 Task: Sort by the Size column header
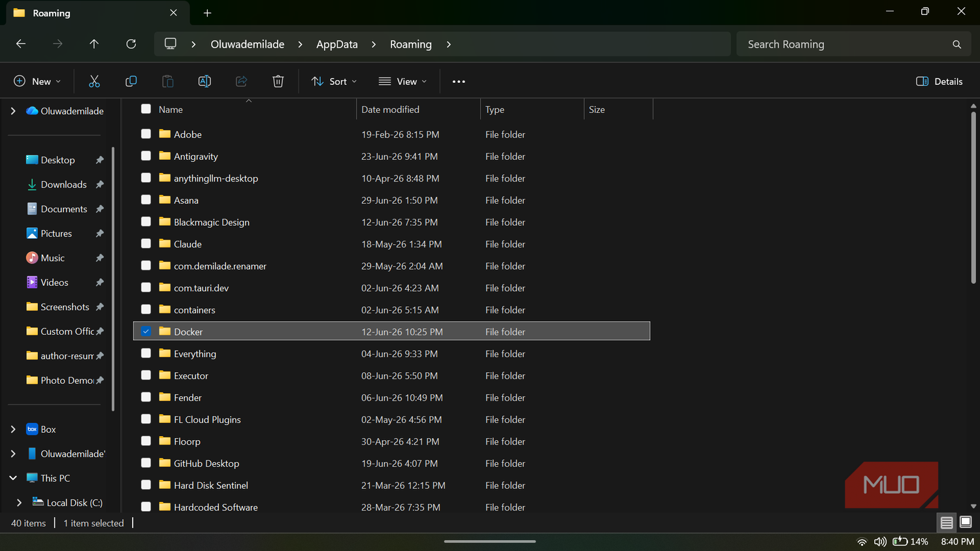click(x=596, y=110)
